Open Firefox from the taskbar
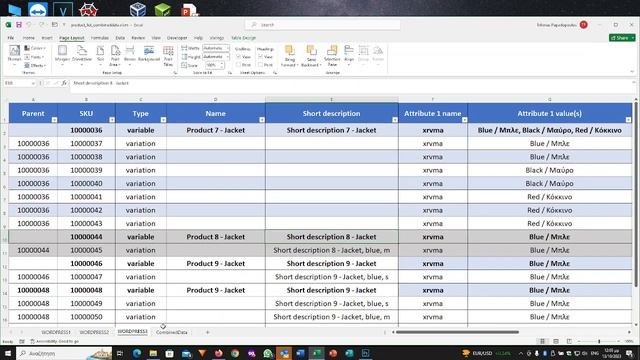Screen dimensions: 640x360 pyautogui.click(x=218, y=353)
